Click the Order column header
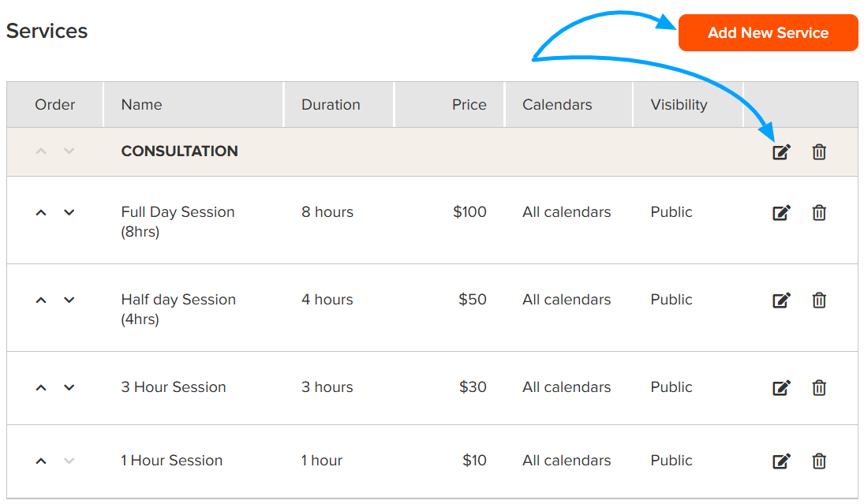 pyautogui.click(x=55, y=105)
